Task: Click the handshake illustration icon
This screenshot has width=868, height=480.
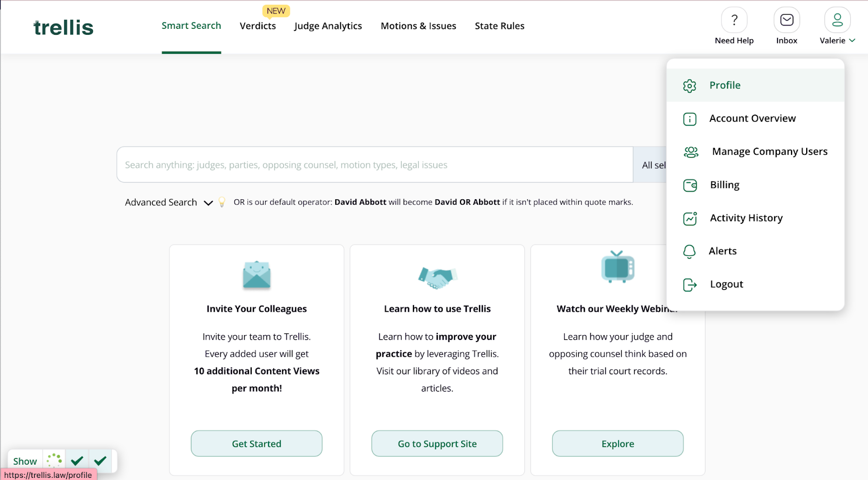Action: coord(437,277)
